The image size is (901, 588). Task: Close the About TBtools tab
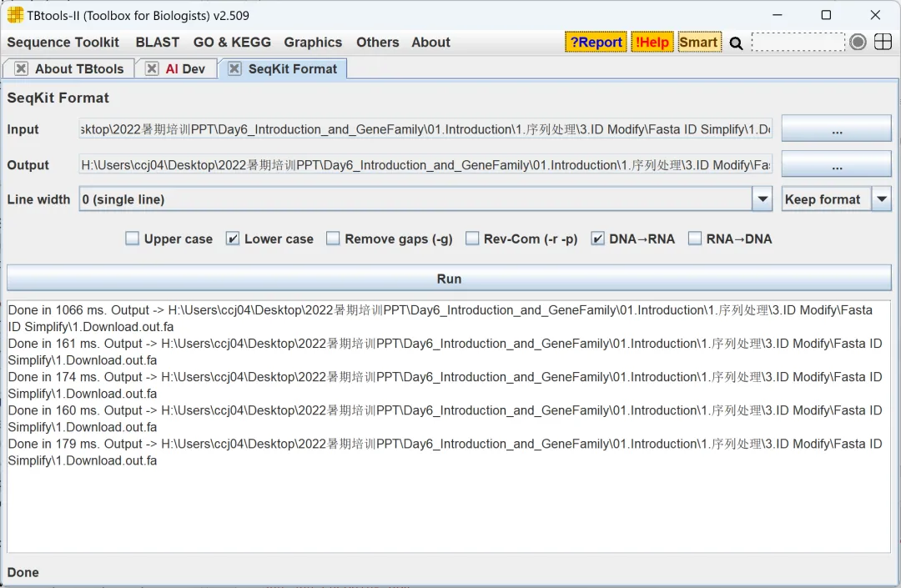pos(21,69)
